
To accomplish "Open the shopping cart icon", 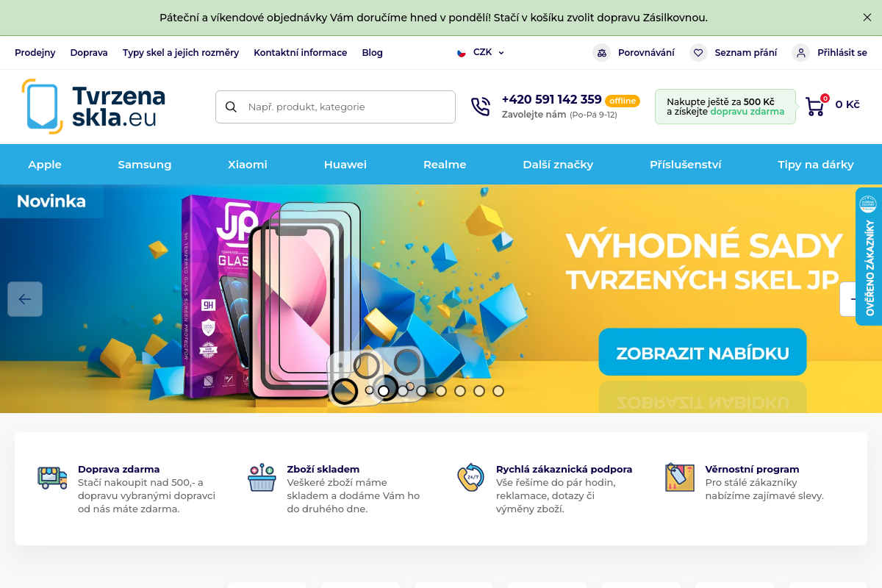I will (815, 106).
